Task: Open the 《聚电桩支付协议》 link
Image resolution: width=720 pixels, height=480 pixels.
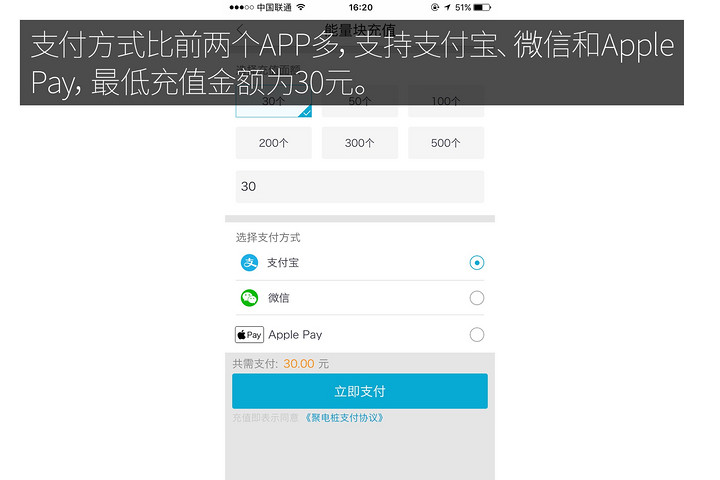Action: [345, 418]
